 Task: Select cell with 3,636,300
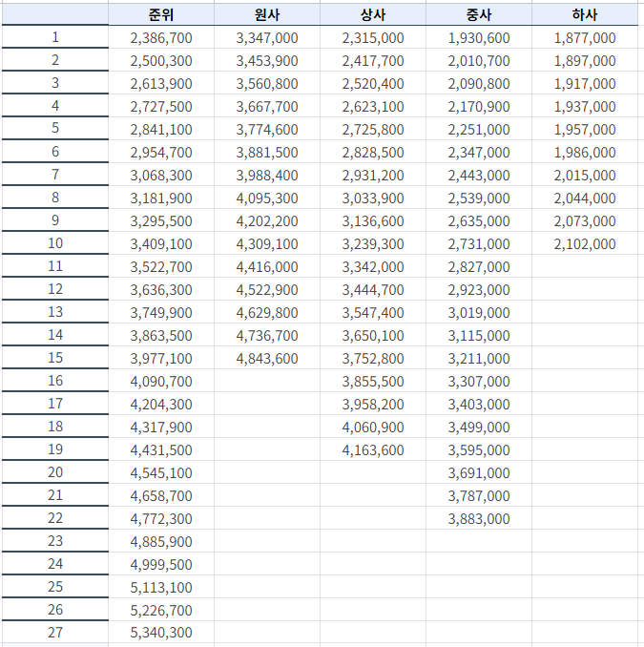pyautogui.click(x=161, y=290)
